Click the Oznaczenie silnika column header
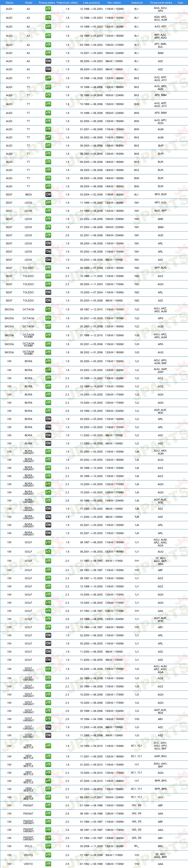188x868 pixels. pyautogui.click(x=161, y=3)
